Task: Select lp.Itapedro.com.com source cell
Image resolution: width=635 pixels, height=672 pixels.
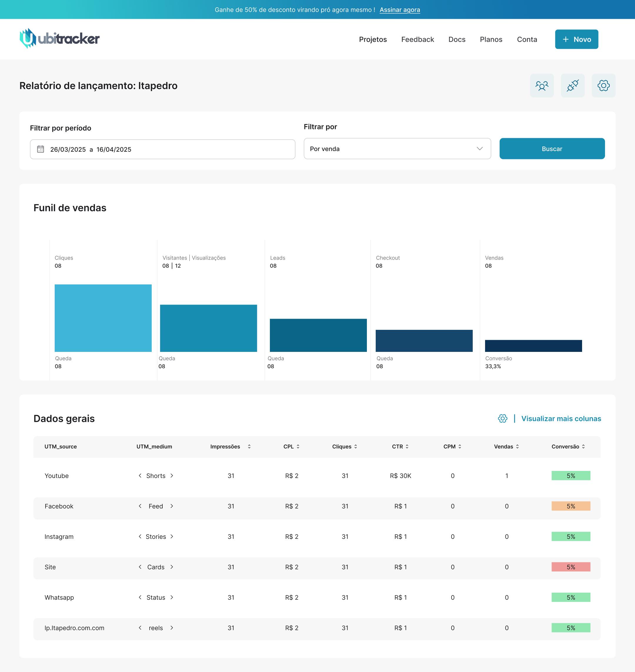Action: (x=74, y=628)
